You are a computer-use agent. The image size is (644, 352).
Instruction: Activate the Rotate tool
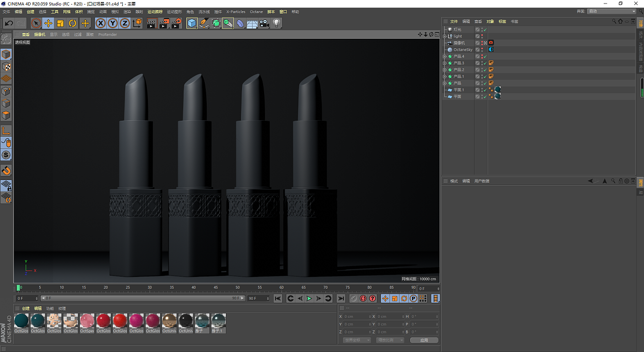coord(72,23)
